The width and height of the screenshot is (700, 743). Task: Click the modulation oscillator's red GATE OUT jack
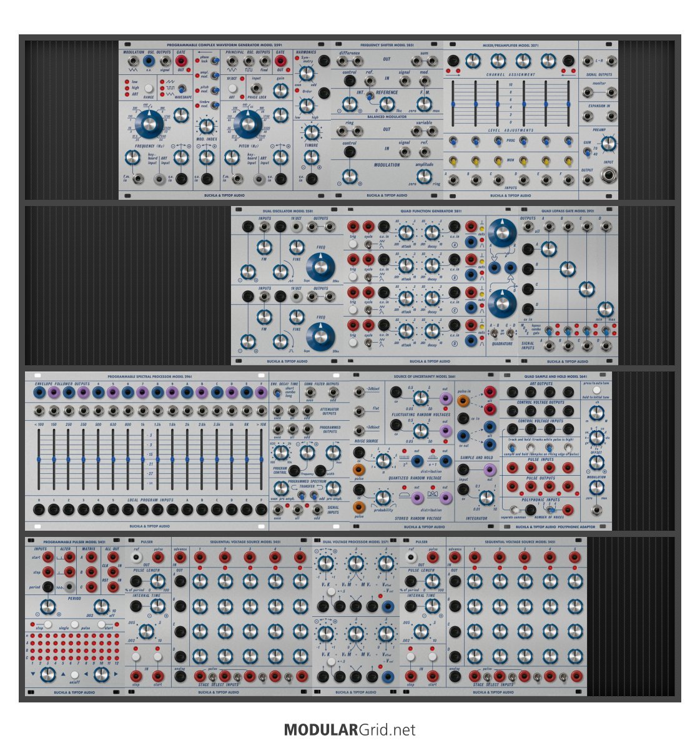coord(180,61)
